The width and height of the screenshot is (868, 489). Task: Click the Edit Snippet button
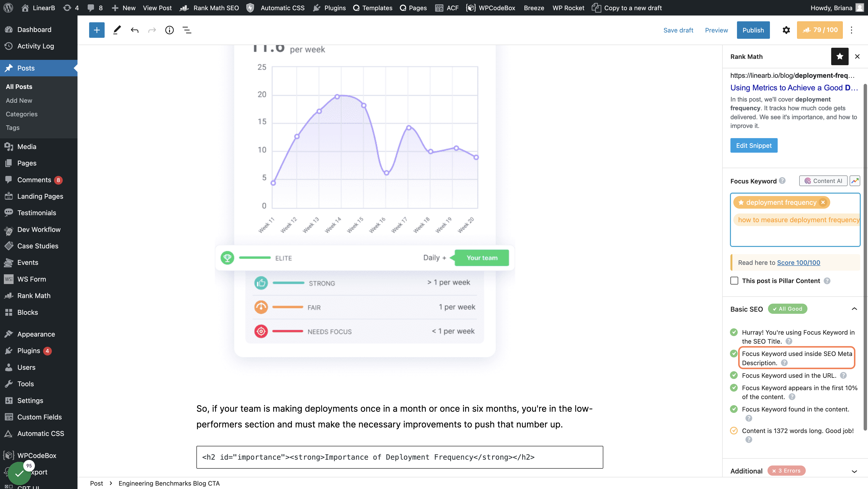tap(754, 145)
